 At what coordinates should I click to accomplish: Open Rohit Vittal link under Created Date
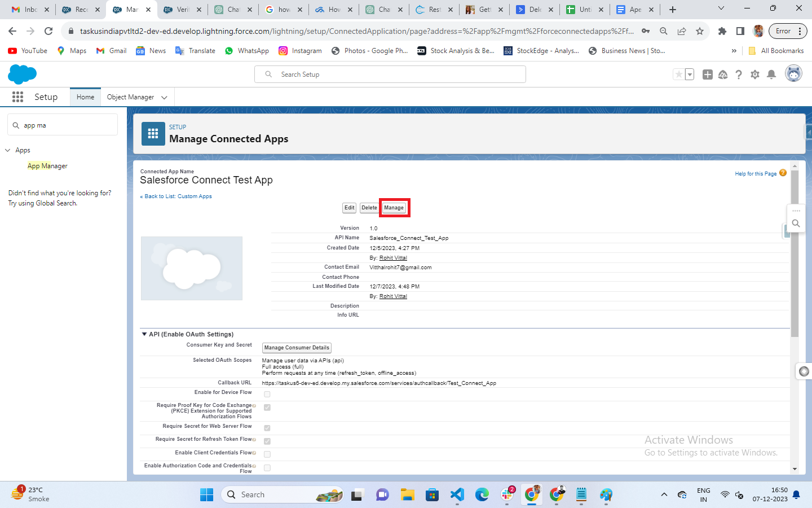[x=393, y=258]
